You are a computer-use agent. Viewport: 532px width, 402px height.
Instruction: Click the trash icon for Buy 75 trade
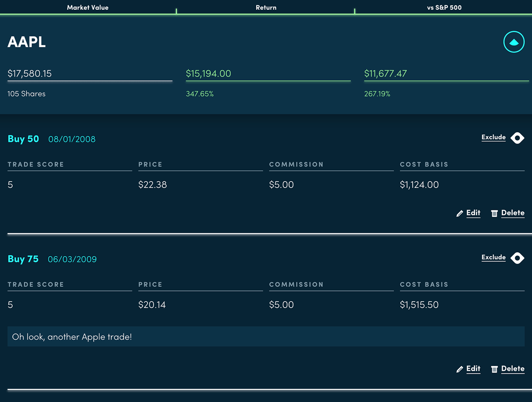pos(494,369)
